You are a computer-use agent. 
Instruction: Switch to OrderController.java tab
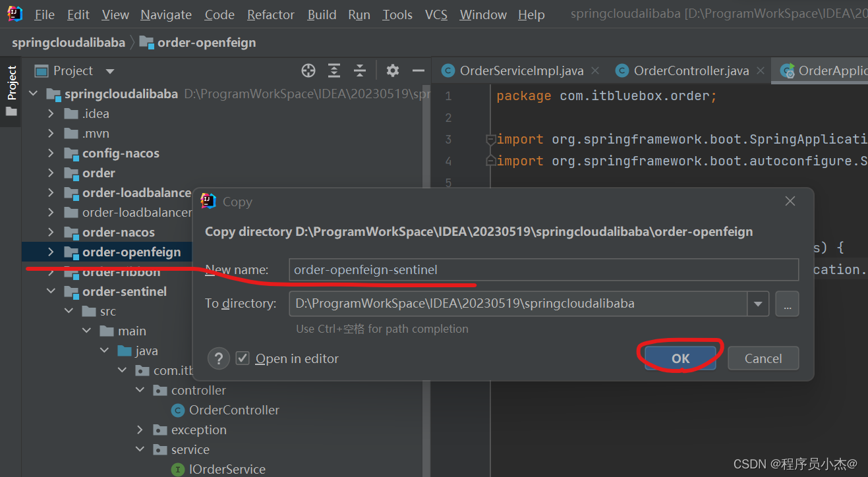pos(691,70)
